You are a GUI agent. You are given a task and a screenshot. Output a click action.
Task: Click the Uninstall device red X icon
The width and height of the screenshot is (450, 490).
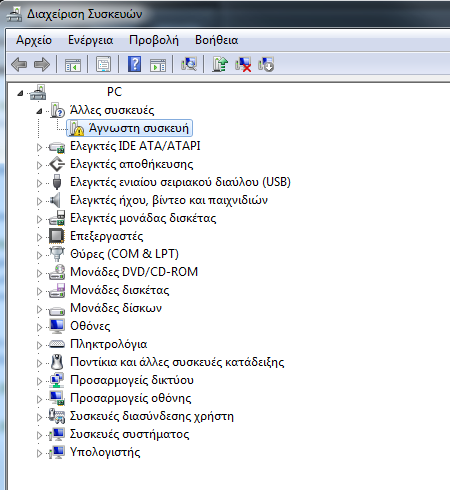(243, 64)
